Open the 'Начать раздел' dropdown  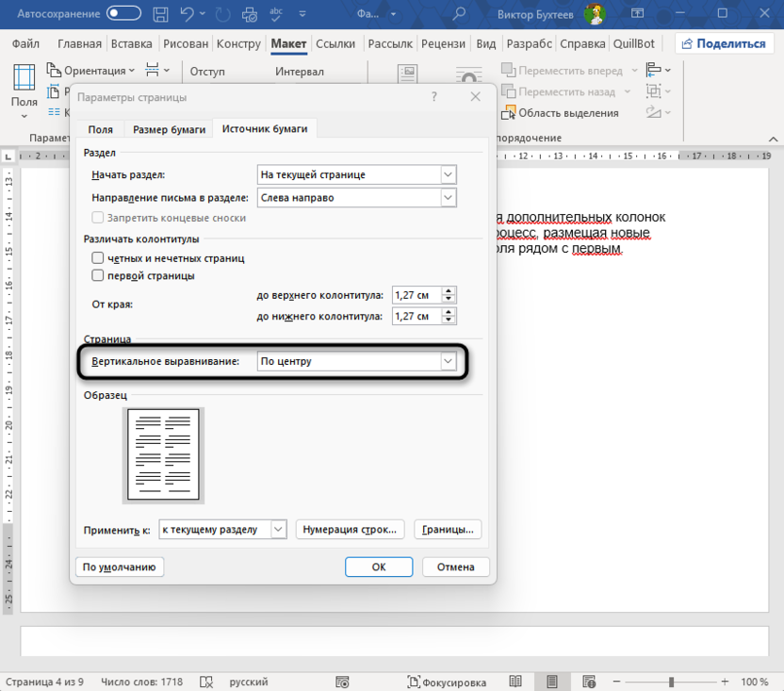click(x=448, y=174)
